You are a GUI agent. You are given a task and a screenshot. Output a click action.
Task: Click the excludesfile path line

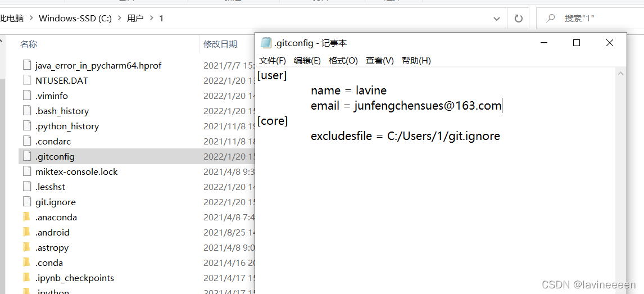click(405, 137)
